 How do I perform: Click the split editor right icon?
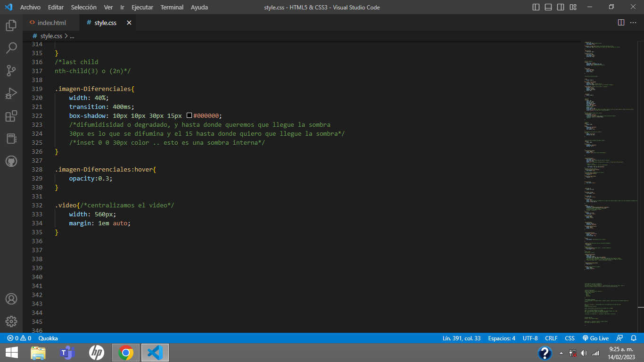tap(621, 23)
